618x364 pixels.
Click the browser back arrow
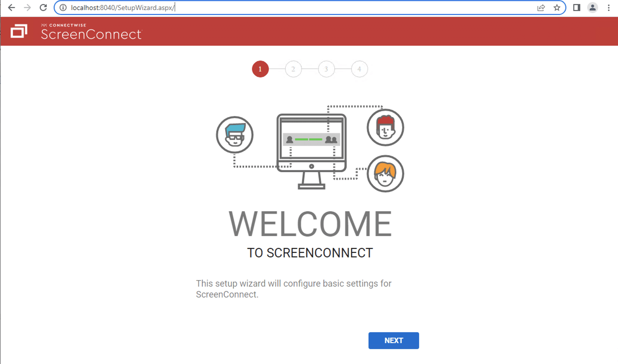[11, 7]
